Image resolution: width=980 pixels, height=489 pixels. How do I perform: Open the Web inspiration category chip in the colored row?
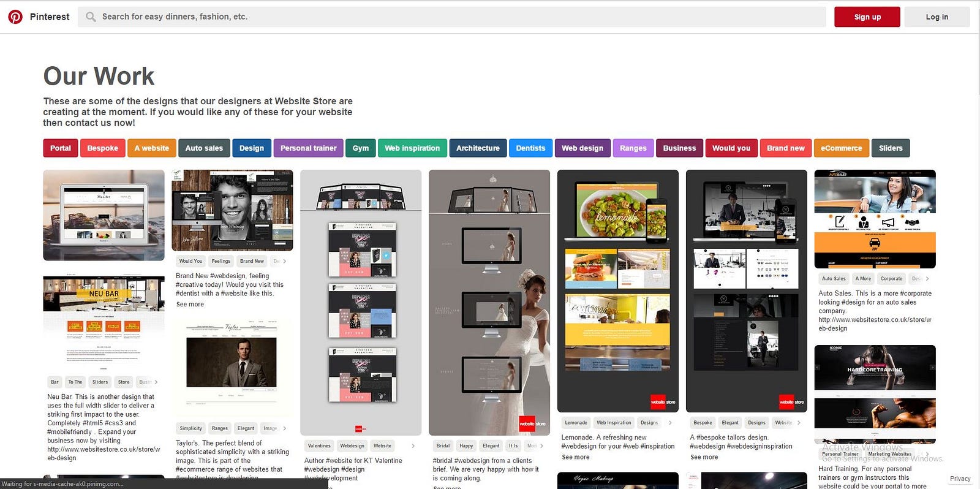tap(412, 148)
